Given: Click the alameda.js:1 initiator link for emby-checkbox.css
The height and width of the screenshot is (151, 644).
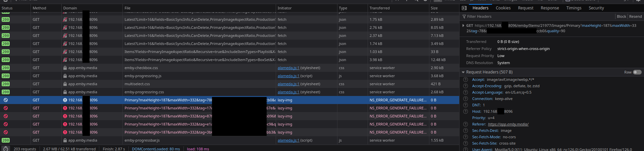Looking at the screenshot, I should click(288, 68).
